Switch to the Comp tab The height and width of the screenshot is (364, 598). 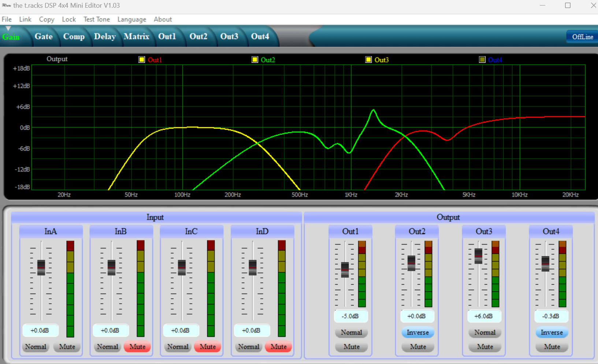(x=74, y=36)
